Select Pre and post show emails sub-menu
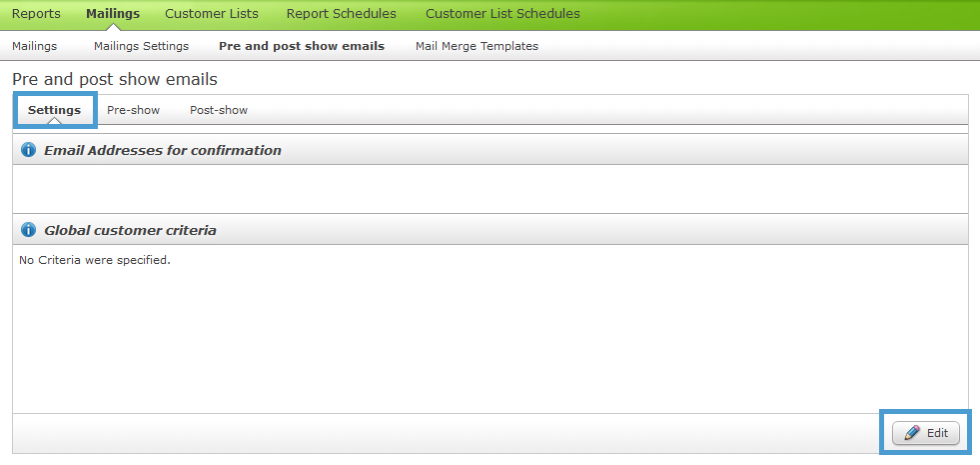Viewport: 980px width, 465px height. 302,46
